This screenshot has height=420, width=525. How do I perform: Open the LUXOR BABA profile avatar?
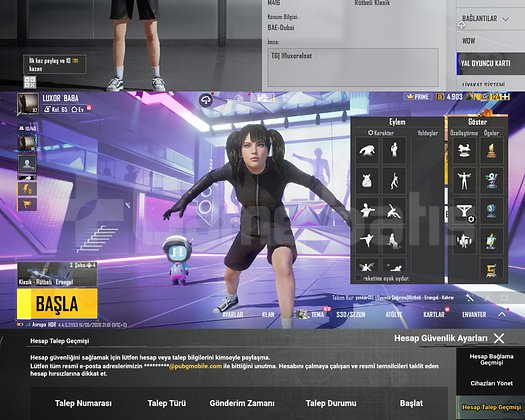pyautogui.click(x=27, y=103)
